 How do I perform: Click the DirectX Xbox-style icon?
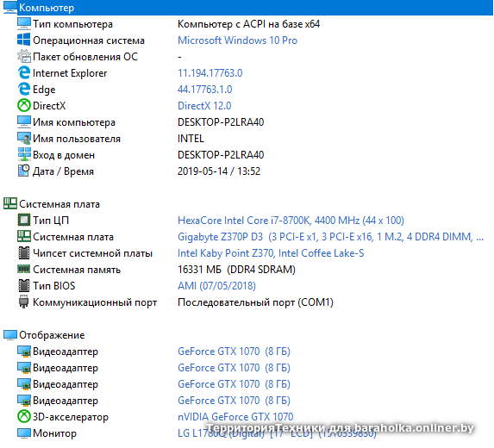[24, 105]
